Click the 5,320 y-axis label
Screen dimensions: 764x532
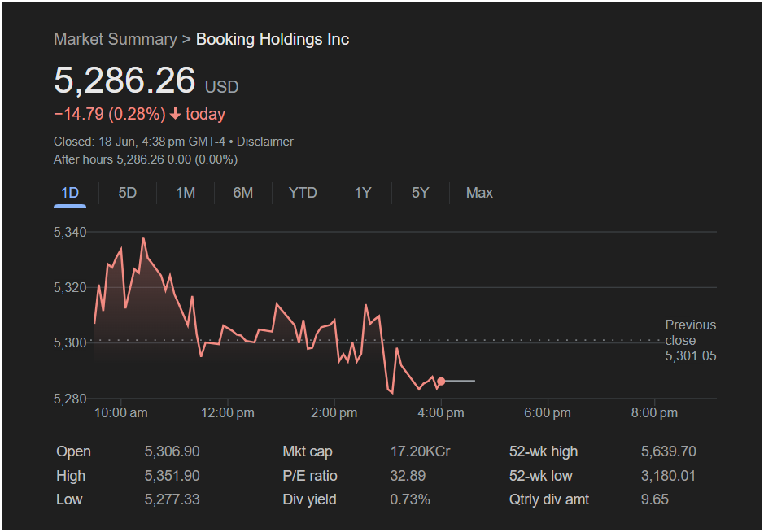(x=70, y=288)
